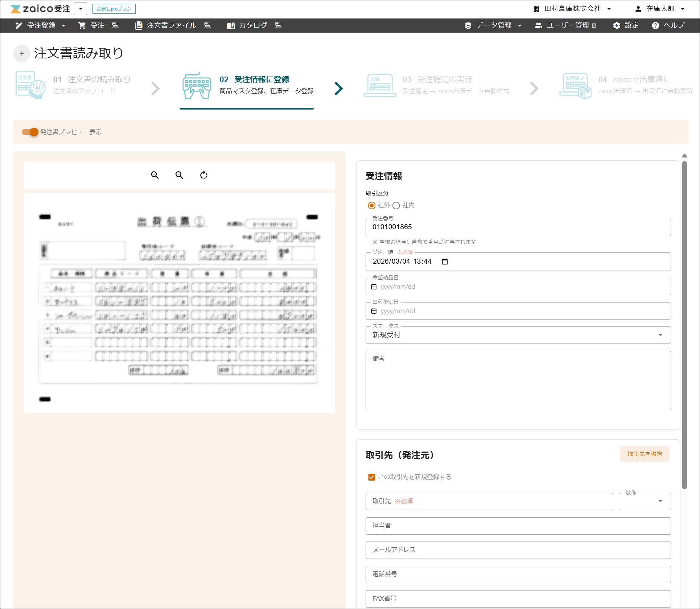Rotate the order document preview

204,175
